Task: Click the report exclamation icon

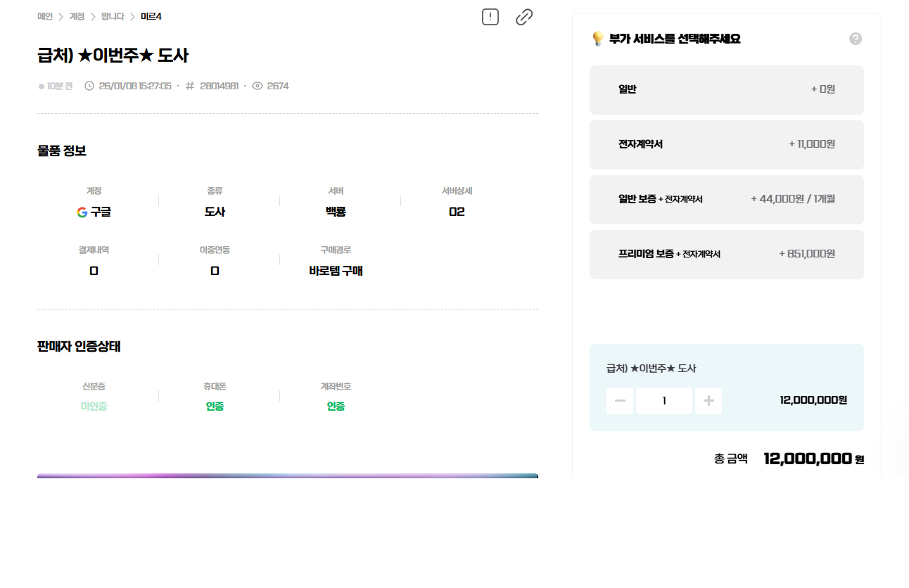Action: click(x=490, y=17)
